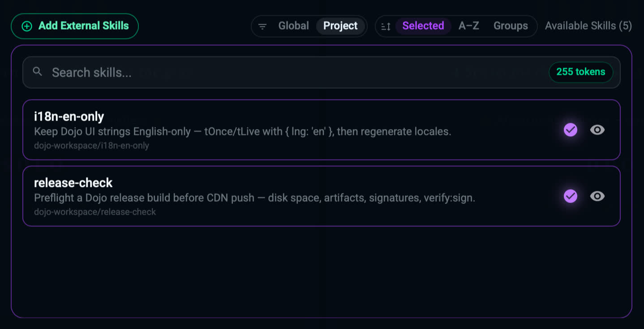Click the Available Skills (5) label
Viewport: 644px width, 329px height.
click(x=588, y=26)
